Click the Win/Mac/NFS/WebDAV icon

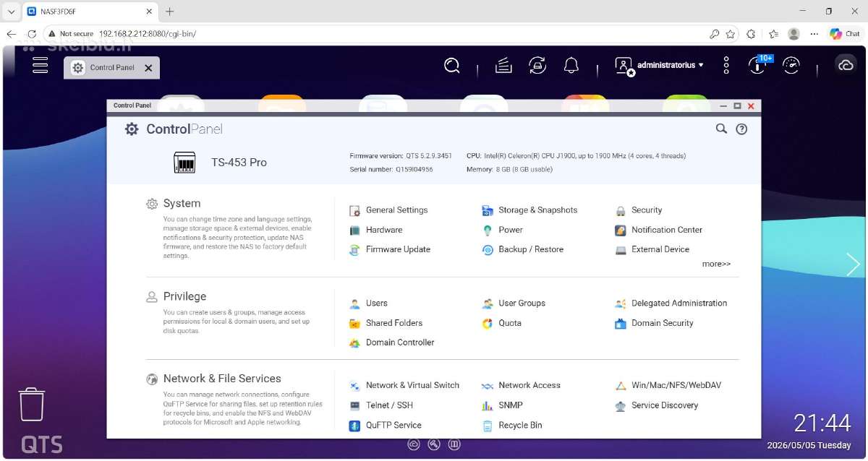pyautogui.click(x=621, y=386)
